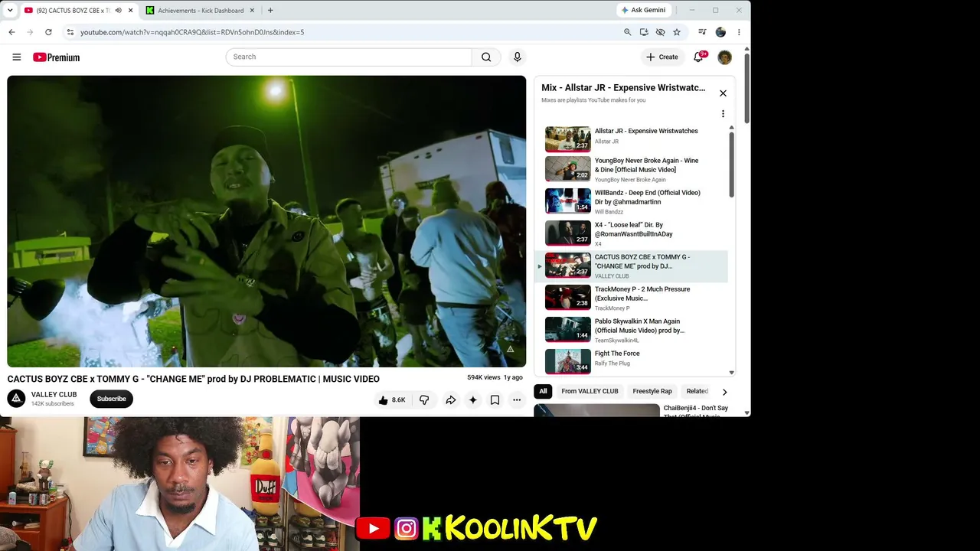Image resolution: width=980 pixels, height=551 pixels.
Task: Open VALLEY CLUB channel avatar
Action: [16, 399]
